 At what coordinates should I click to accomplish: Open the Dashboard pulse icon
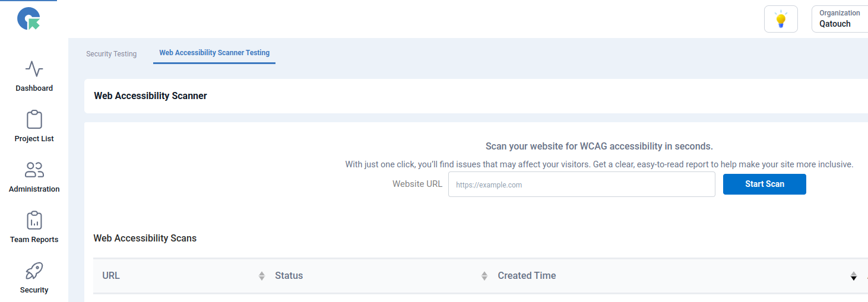click(x=34, y=69)
